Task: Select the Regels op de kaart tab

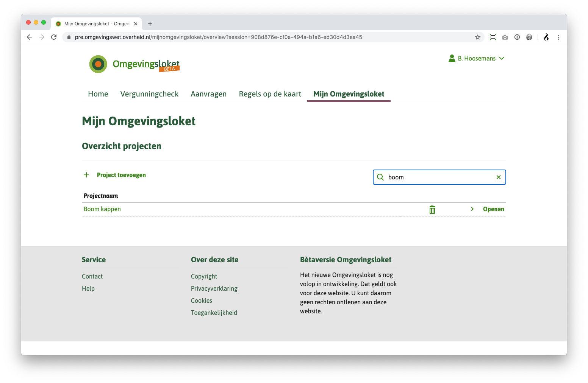Action: click(x=270, y=94)
